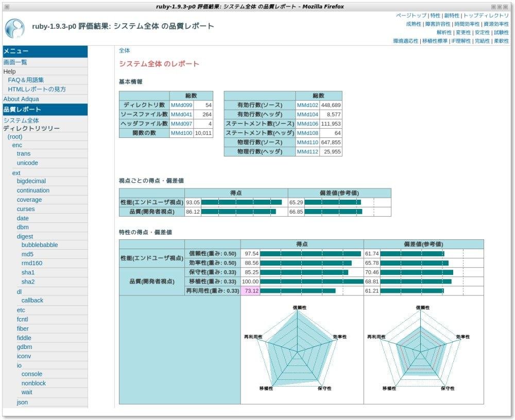Select the bubblebabble subdirectory

click(x=40, y=245)
